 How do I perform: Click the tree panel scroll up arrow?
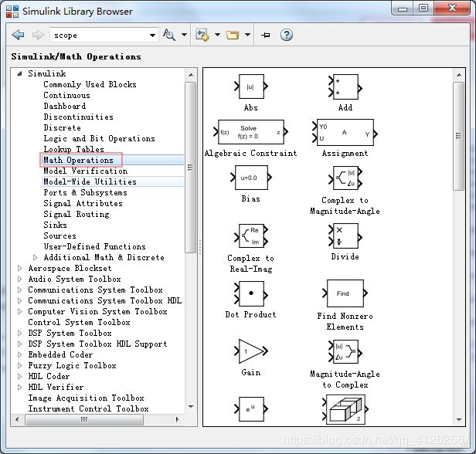pyautogui.click(x=191, y=75)
